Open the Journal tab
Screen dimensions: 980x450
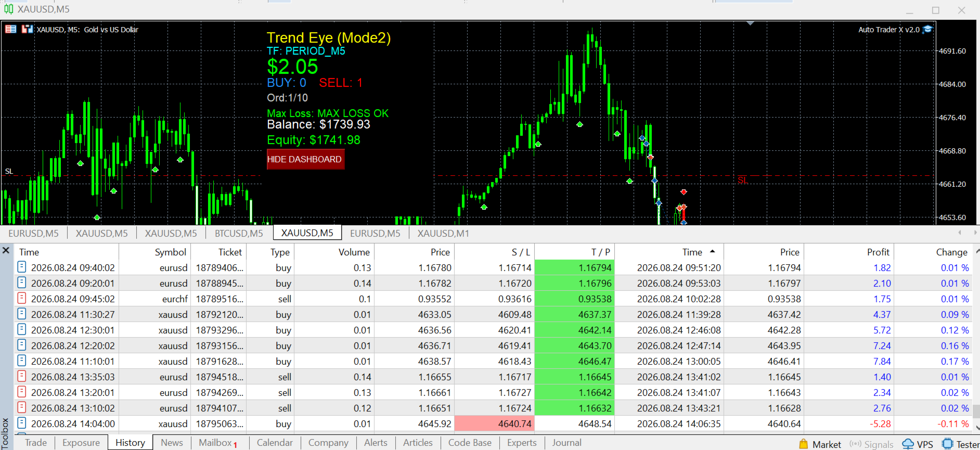click(x=566, y=443)
